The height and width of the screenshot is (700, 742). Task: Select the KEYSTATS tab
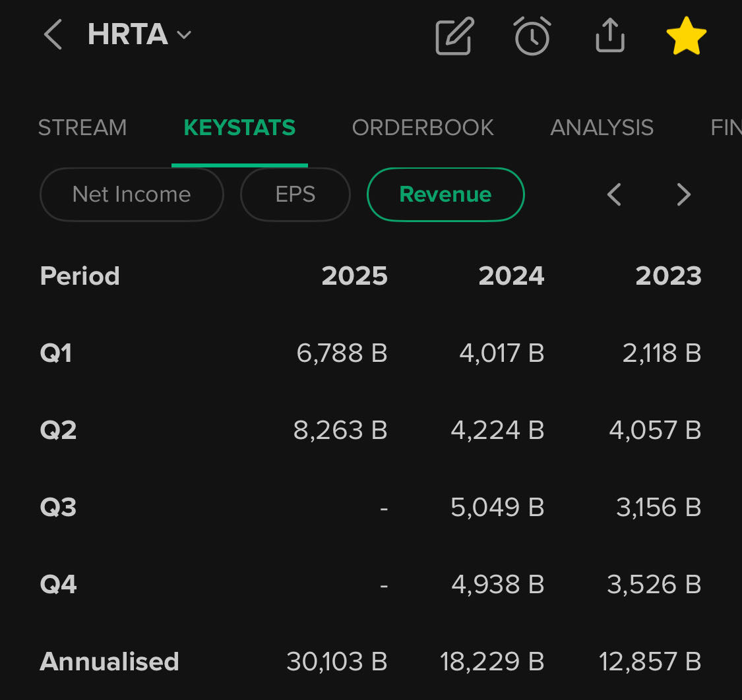(239, 127)
